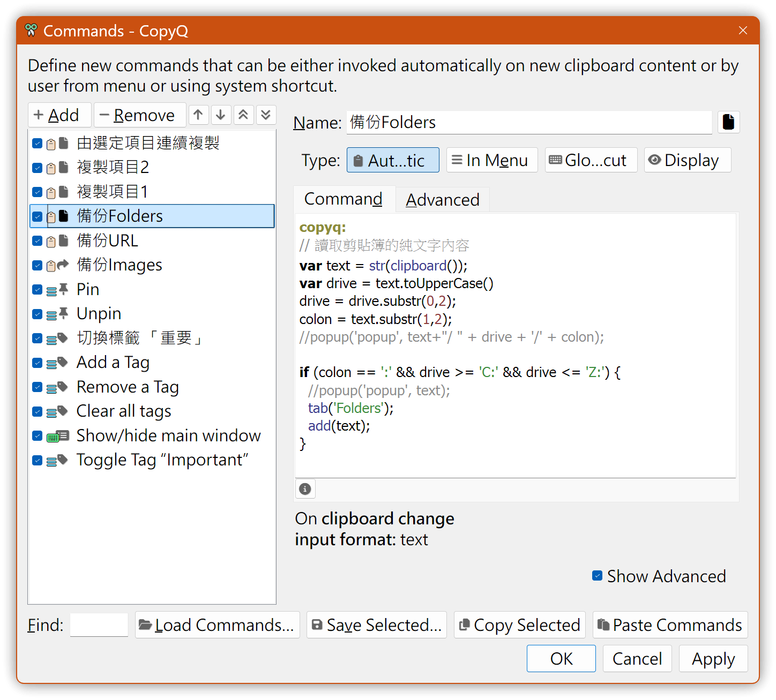Move the selected command to top
This screenshot has width=776, height=700.
coord(243,115)
